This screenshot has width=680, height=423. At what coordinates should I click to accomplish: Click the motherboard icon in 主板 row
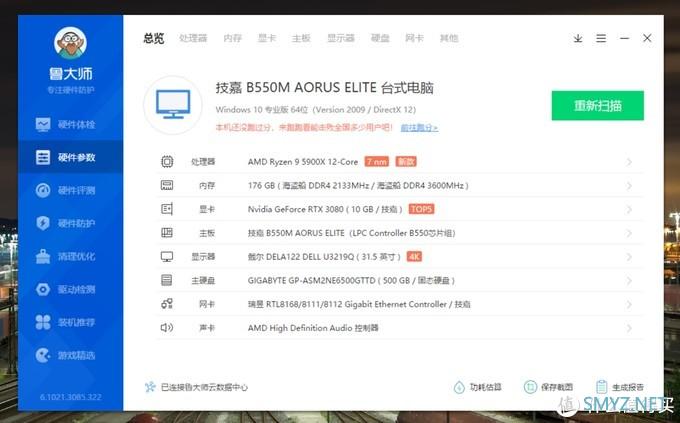167,233
